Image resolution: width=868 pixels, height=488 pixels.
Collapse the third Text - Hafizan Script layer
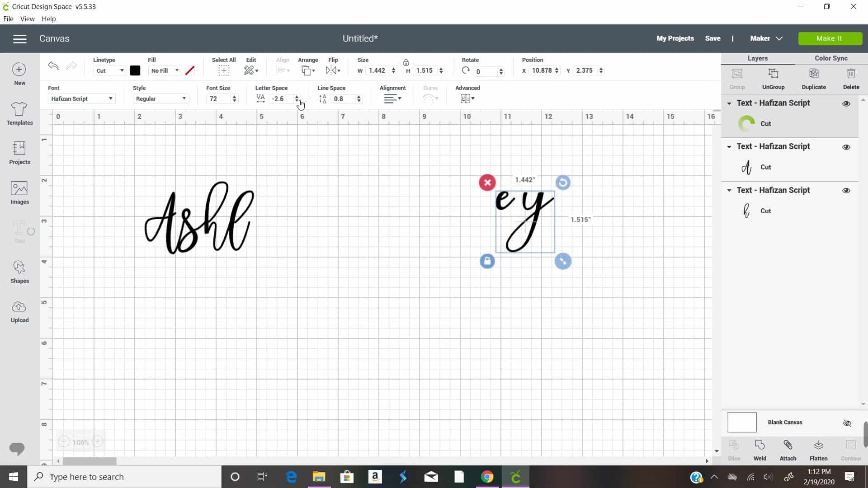[729, 190]
